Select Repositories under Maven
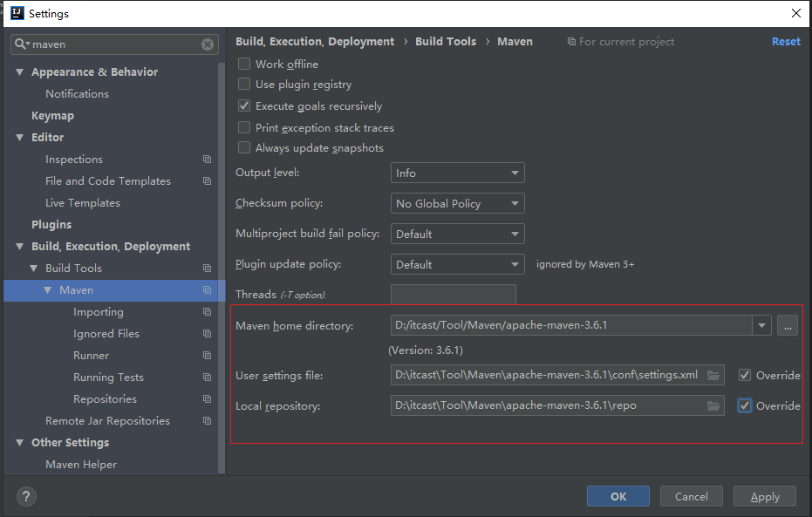Screen dimensions: 812x517 [x=105, y=399]
